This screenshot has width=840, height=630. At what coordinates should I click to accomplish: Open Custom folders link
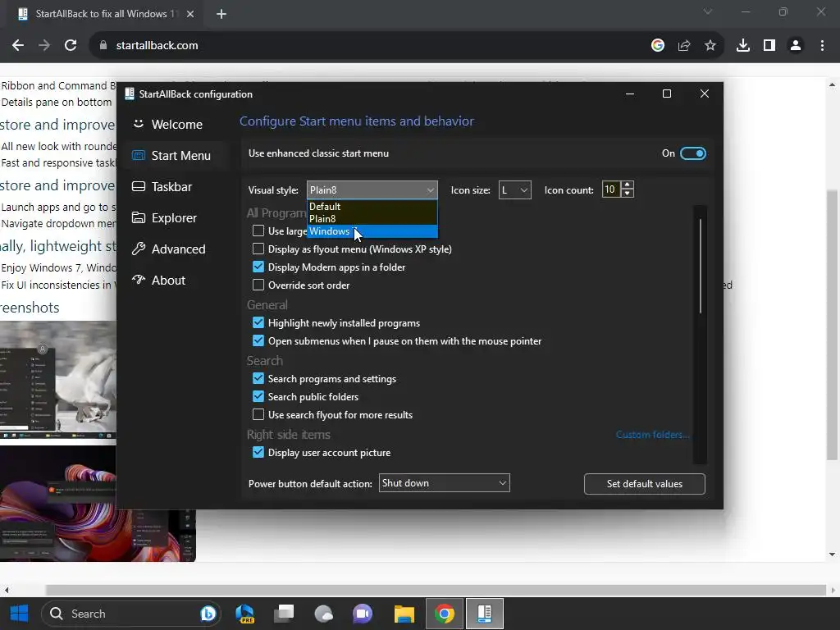652,435
